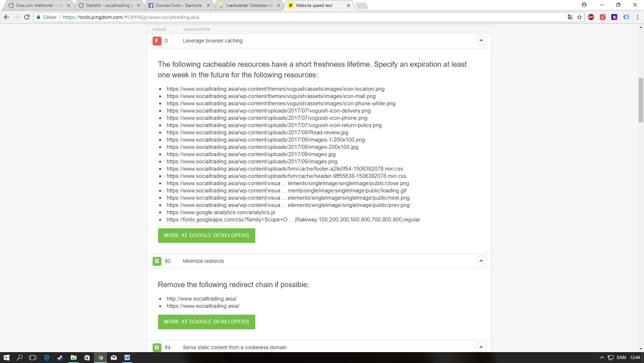Go back to the previous page

7,17
